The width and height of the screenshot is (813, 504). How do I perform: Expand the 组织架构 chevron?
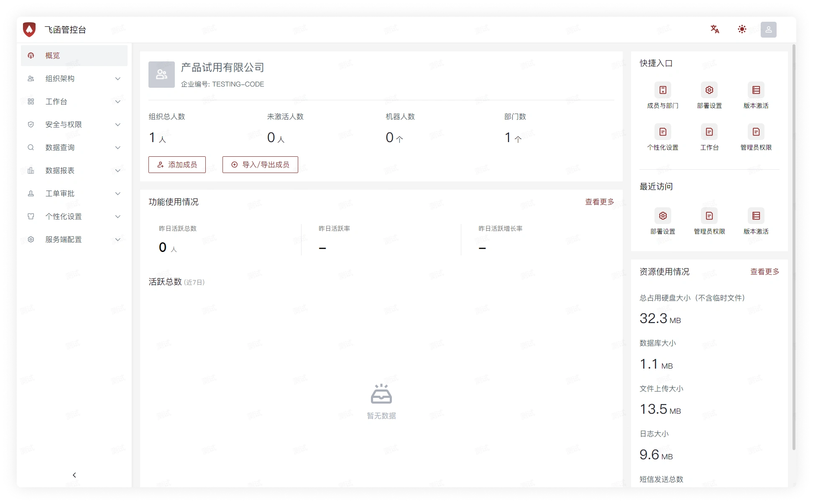click(118, 79)
